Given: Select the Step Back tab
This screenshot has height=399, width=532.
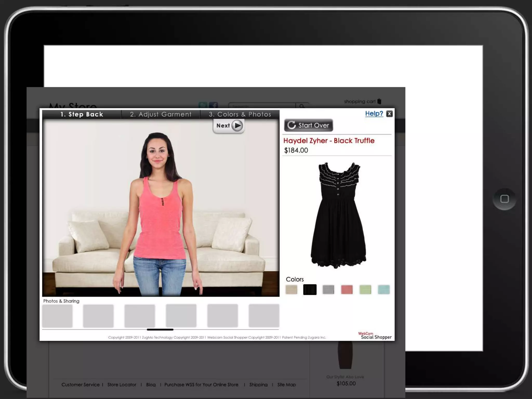Looking at the screenshot, I should (x=82, y=114).
